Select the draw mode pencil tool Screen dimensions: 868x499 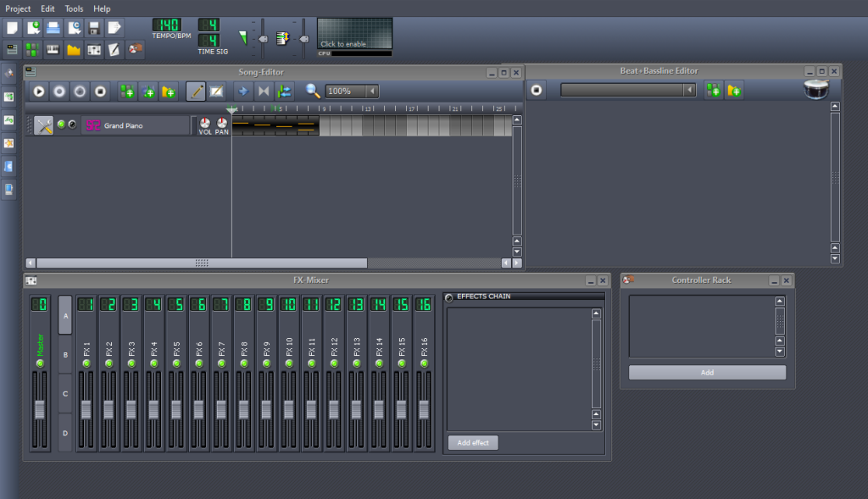(x=195, y=91)
